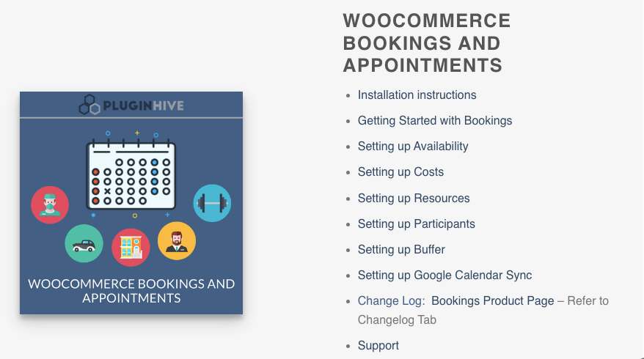Image resolution: width=644 pixels, height=359 pixels.
Task: Click the WooCommerce Bookings and Appointments heading
Action: [x=427, y=42]
